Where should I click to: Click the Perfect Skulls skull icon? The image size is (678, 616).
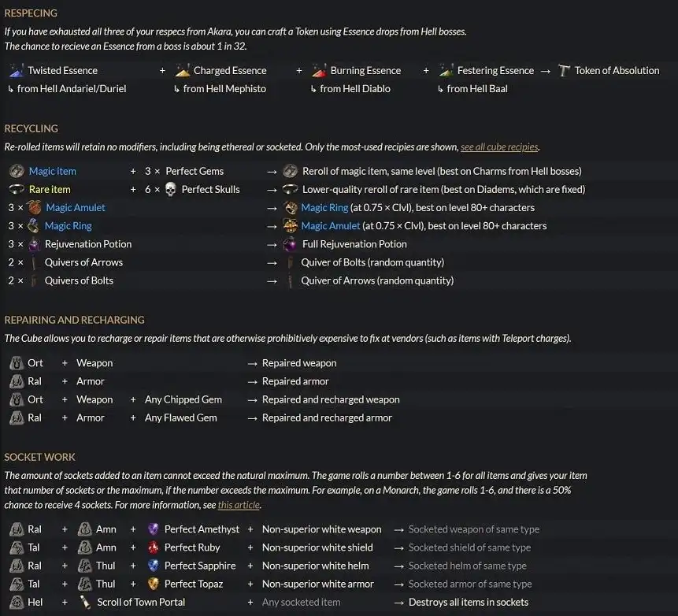(170, 189)
